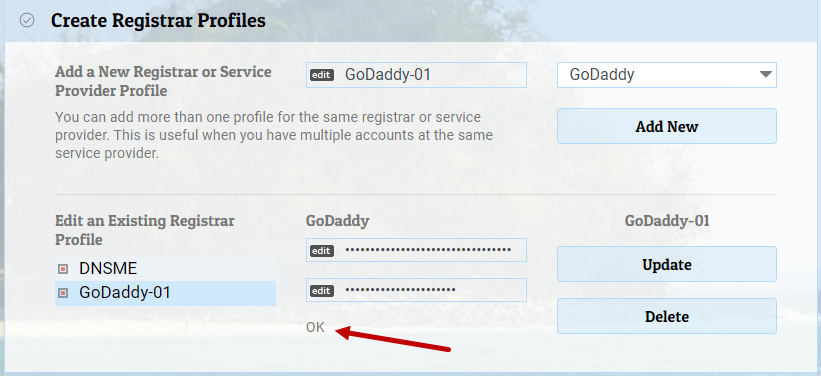Click the edit badge in the second masked field
This screenshot has width=821, height=376.
pyautogui.click(x=321, y=291)
